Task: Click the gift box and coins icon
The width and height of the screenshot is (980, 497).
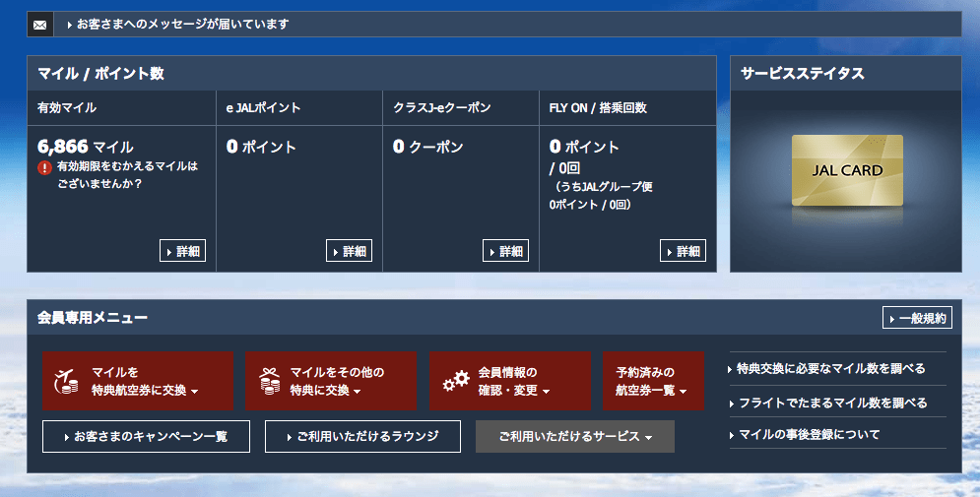Action: 269,381
